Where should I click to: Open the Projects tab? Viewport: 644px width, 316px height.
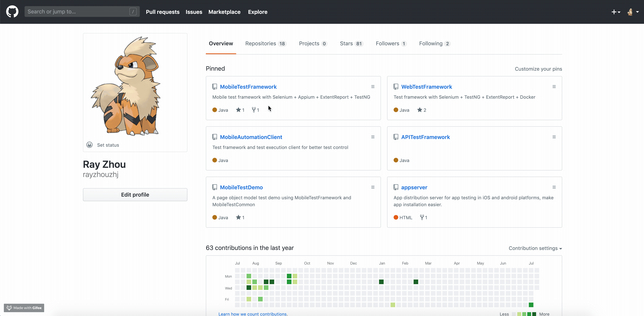313,44
